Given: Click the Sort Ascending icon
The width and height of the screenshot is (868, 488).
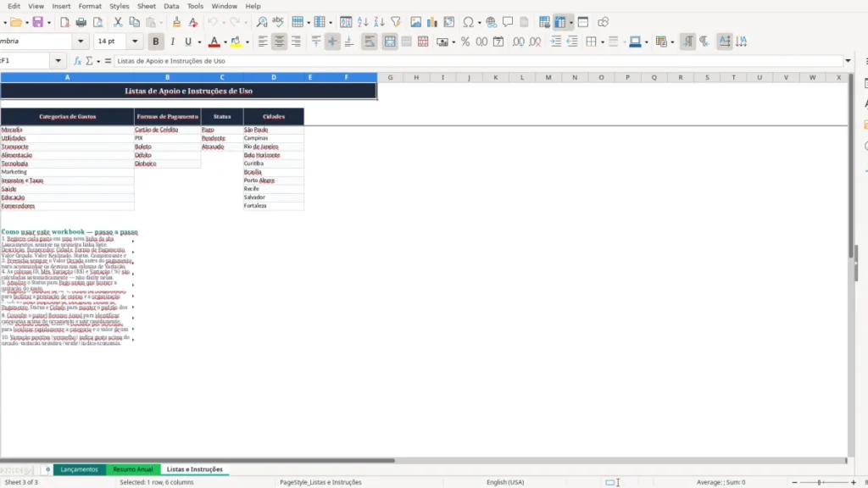Looking at the screenshot, I should 363,22.
